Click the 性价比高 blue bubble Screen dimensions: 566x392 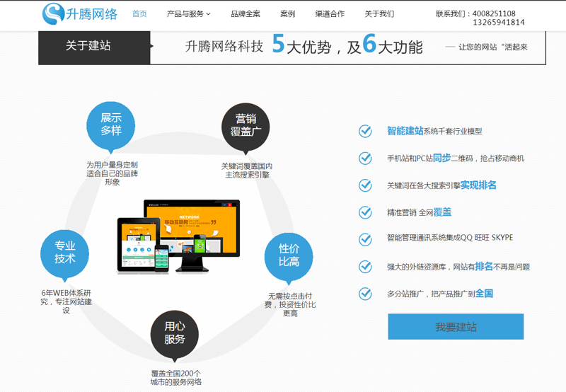click(289, 258)
